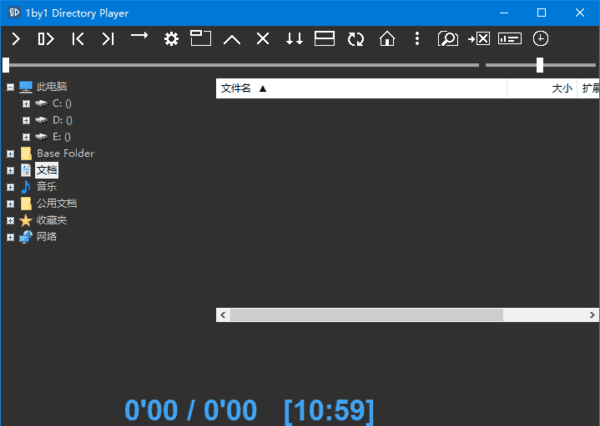Viewport: 600px width, 426px height.
Task: Sort by the 大小 column header
Action: tap(542, 88)
